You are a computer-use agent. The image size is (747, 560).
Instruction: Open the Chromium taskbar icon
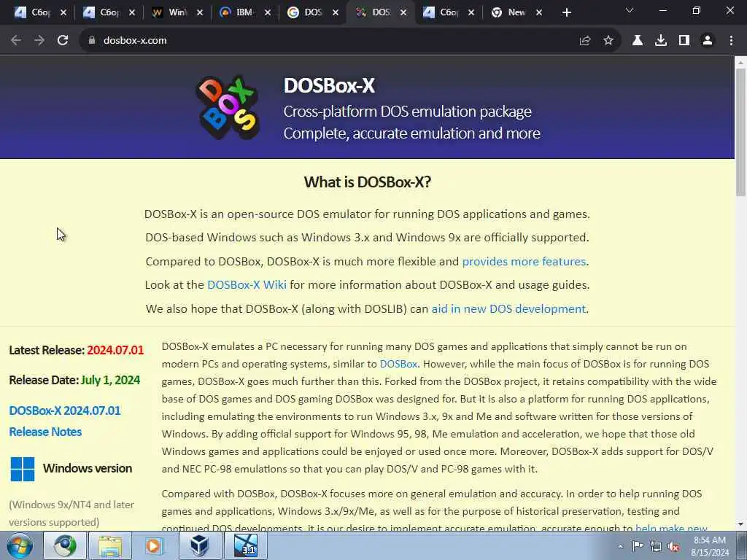(65, 545)
